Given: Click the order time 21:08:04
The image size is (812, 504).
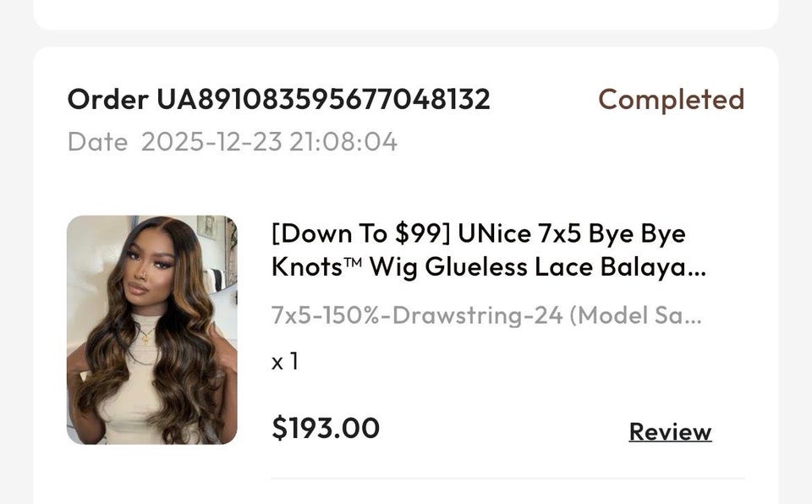Looking at the screenshot, I should (343, 141).
